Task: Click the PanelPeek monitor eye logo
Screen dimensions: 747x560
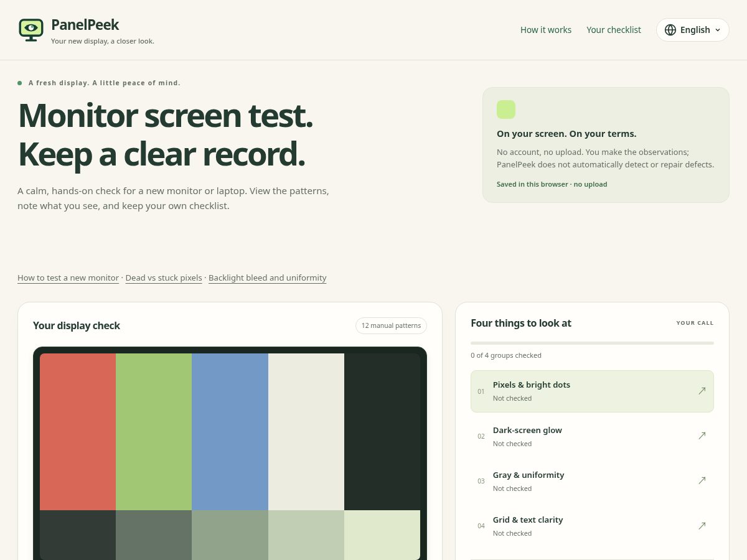Action: (x=31, y=30)
